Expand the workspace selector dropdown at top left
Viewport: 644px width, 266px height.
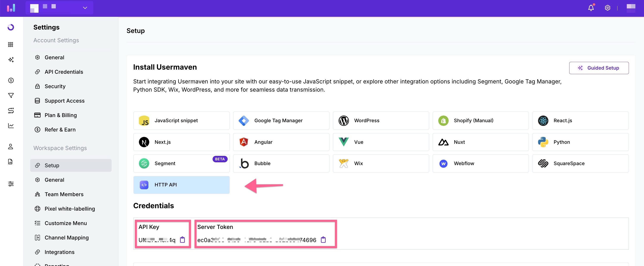pyautogui.click(x=85, y=8)
